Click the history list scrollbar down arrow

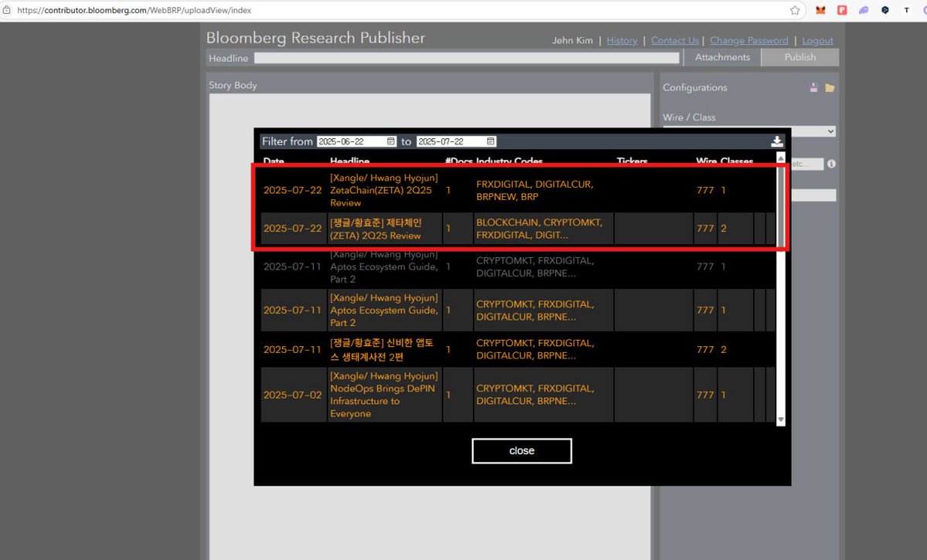click(780, 419)
